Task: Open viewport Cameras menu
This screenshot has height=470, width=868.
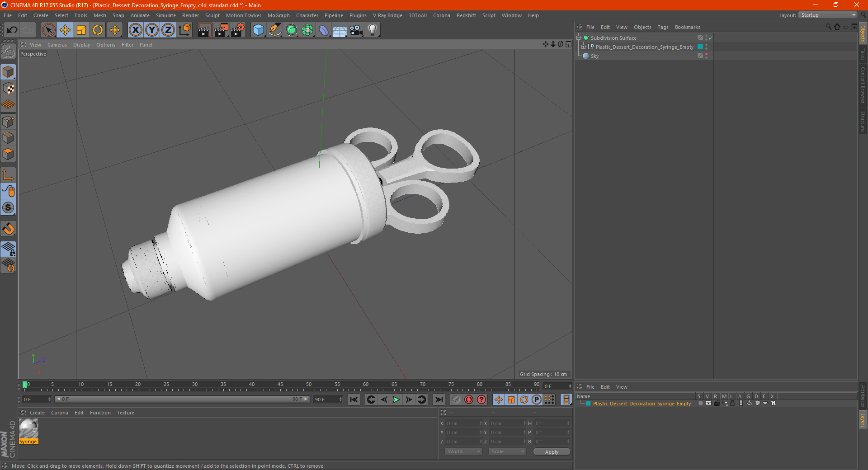Action: click(x=57, y=45)
